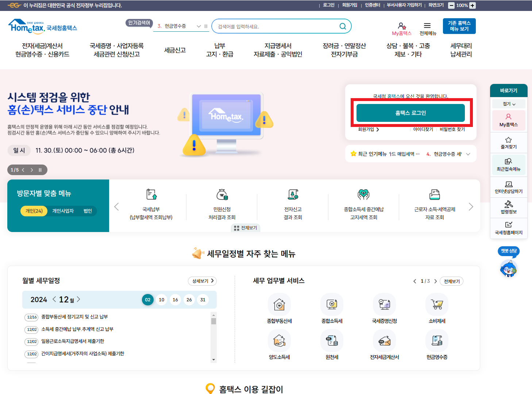Show previous 세무 업무별 서비스 page

tap(415, 281)
